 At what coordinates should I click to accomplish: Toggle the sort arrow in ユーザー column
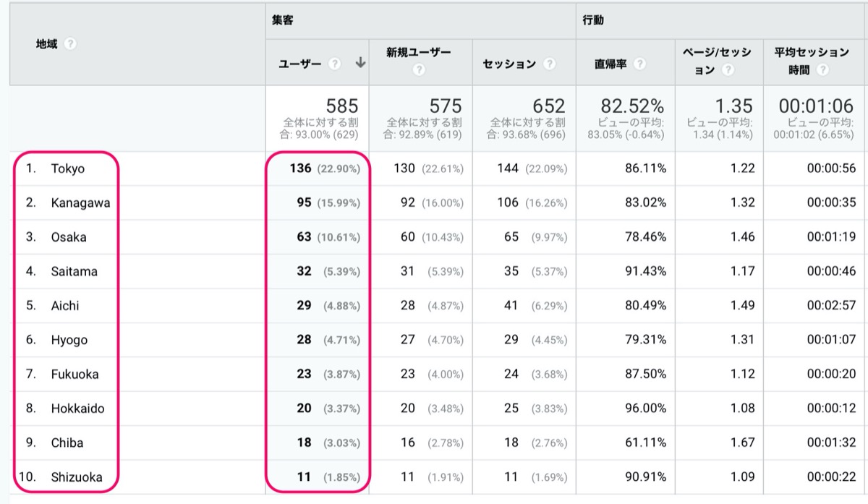tap(360, 64)
